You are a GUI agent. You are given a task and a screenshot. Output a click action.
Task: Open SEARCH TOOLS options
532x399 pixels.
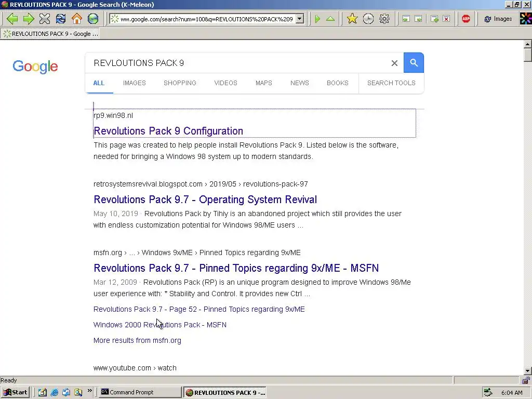coord(391,83)
